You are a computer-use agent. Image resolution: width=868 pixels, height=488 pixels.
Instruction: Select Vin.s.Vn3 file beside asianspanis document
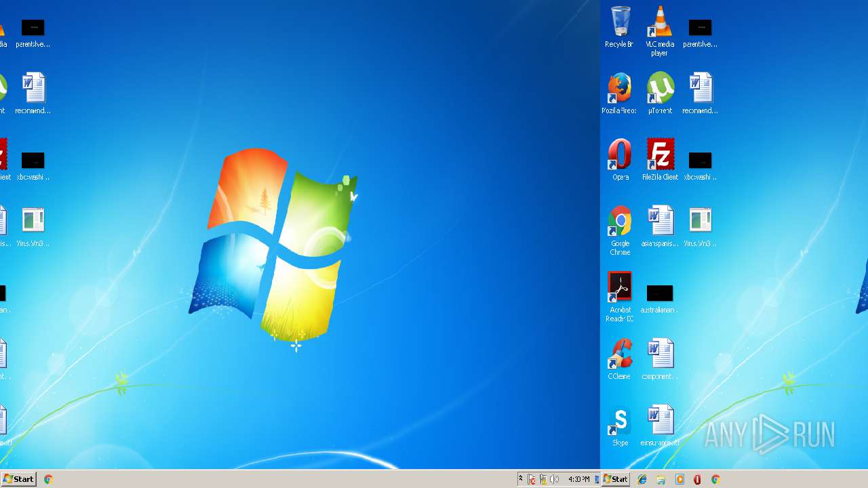700,226
